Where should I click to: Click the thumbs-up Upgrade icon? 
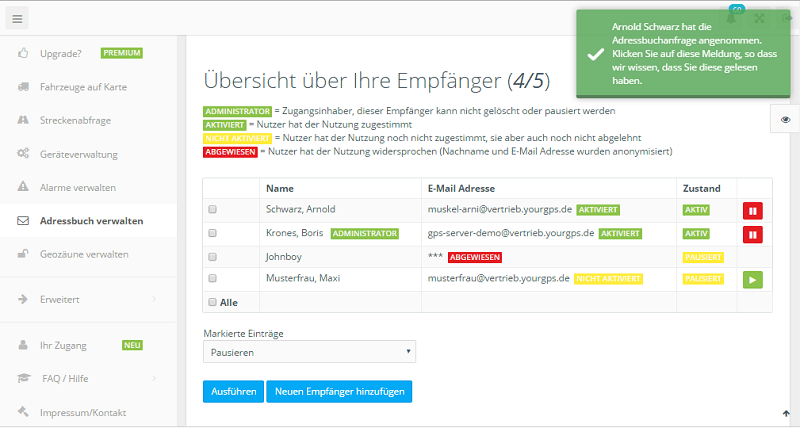coord(23,53)
